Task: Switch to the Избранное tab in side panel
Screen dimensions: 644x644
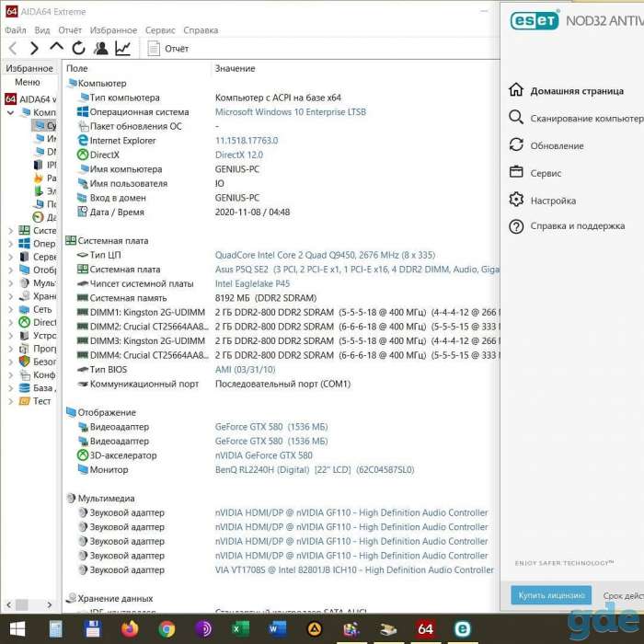Action: (29, 68)
